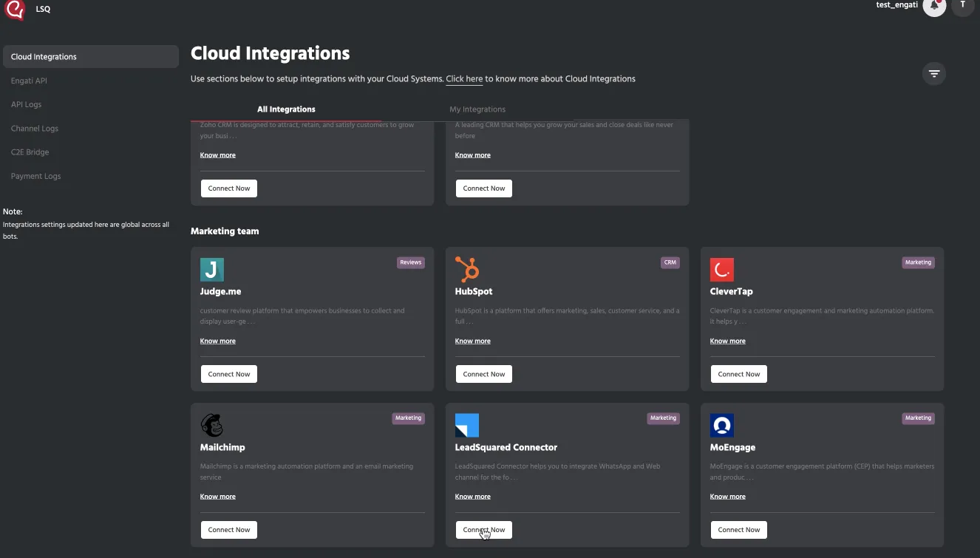Click the Reviews tag on Judge.me

tap(411, 262)
